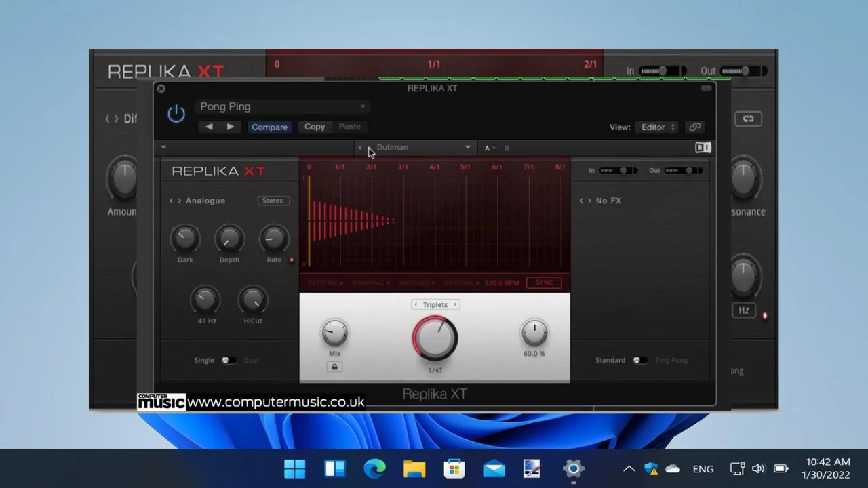The height and width of the screenshot is (488, 868).
Task: Click the 60.0 % feedback knob
Action: point(534,333)
